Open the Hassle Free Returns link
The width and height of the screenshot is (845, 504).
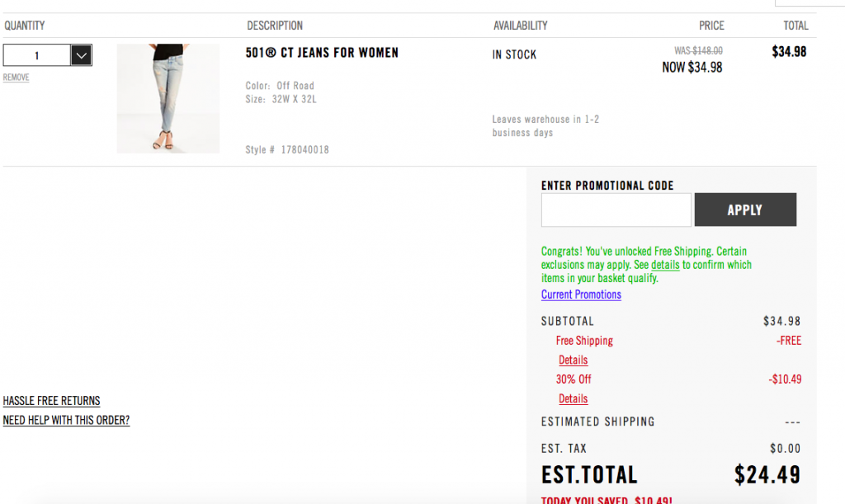point(51,401)
